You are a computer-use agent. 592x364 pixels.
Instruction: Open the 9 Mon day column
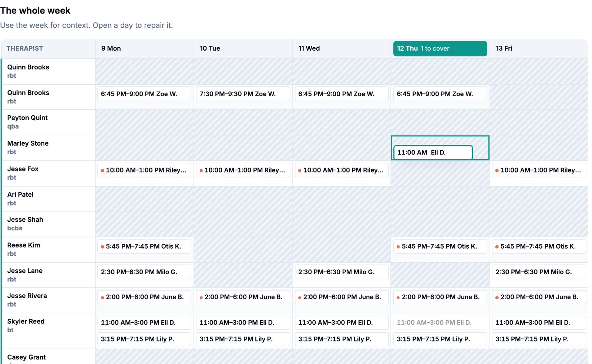144,48
